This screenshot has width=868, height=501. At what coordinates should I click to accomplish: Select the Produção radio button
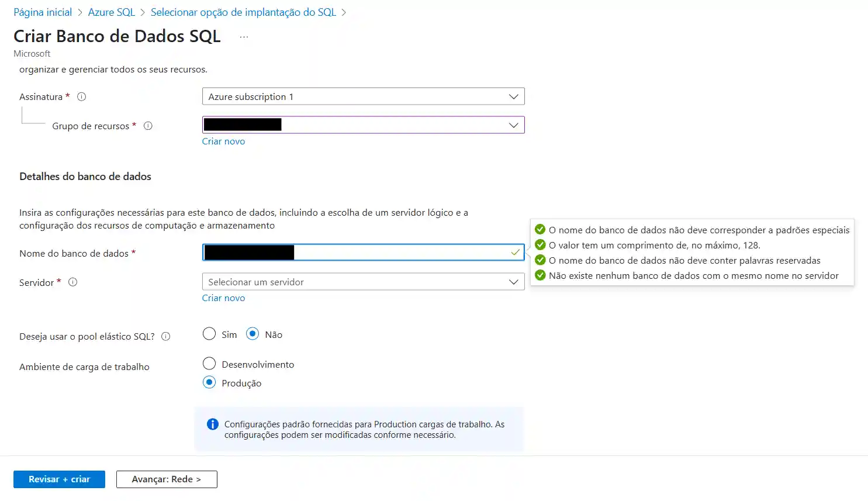(x=209, y=382)
